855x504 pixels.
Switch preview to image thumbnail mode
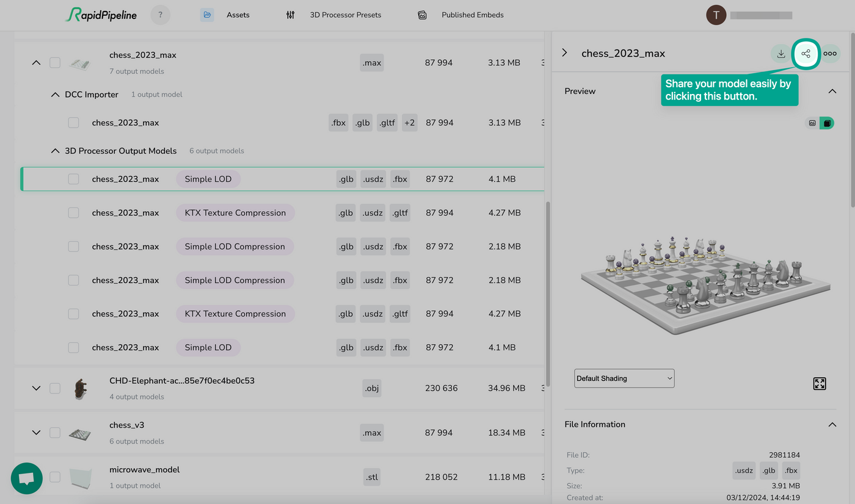(812, 123)
